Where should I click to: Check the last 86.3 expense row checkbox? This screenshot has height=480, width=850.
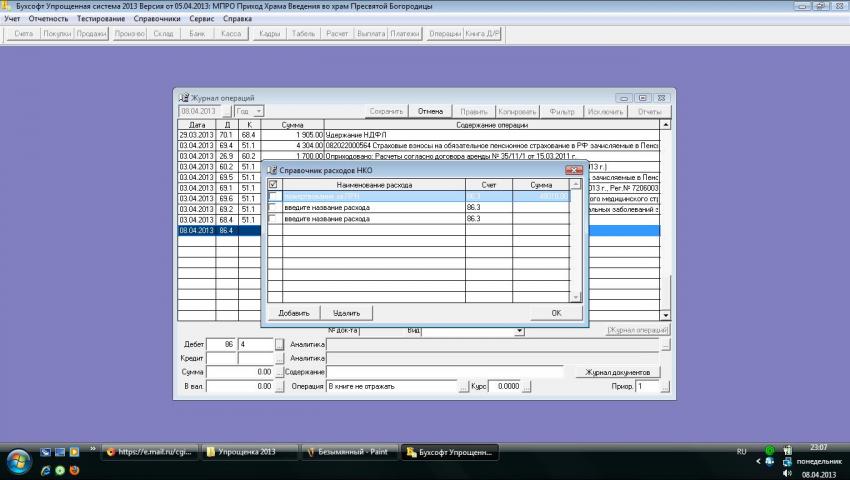pos(273,218)
